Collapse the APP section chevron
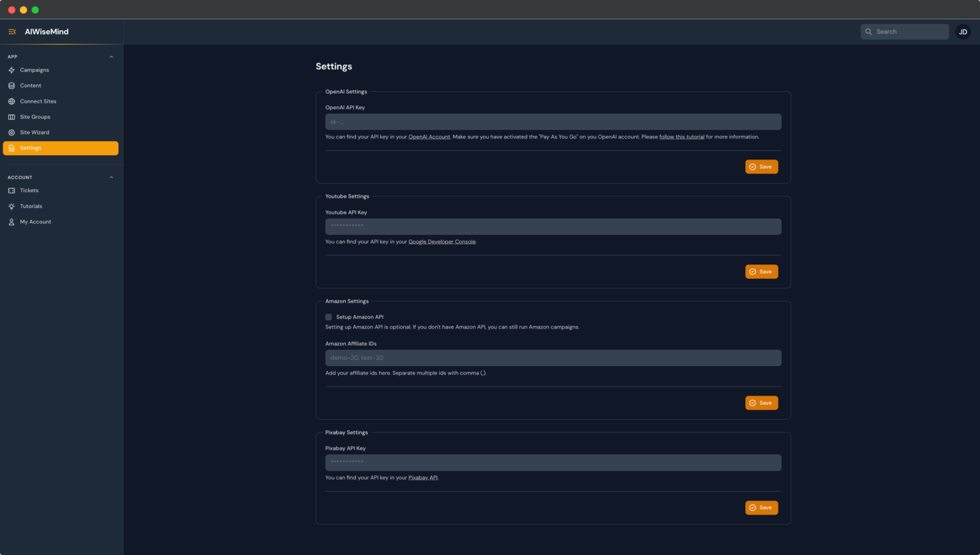Screen dimensions: 980x555 pos(112,57)
